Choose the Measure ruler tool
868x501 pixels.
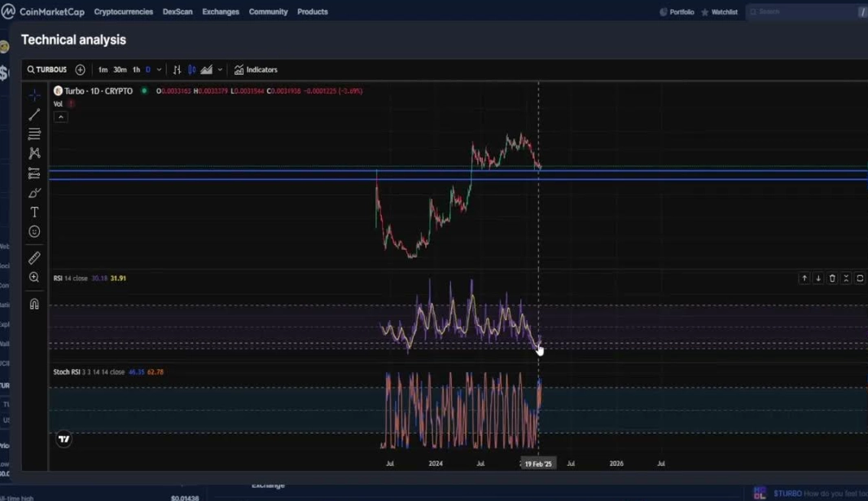click(x=34, y=257)
